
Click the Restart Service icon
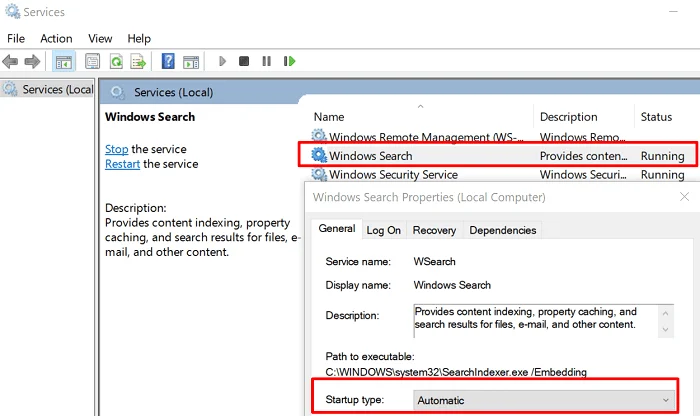(289, 61)
